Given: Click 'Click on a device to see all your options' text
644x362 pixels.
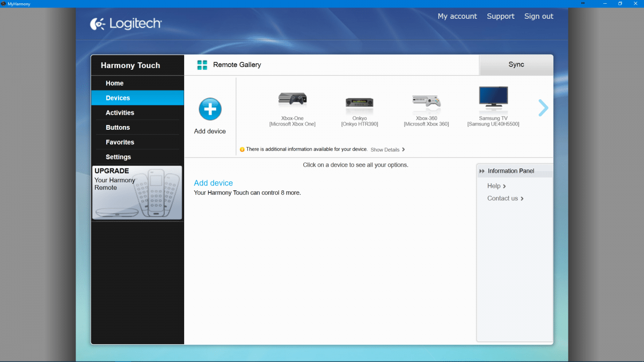Looking at the screenshot, I should [356, 165].
